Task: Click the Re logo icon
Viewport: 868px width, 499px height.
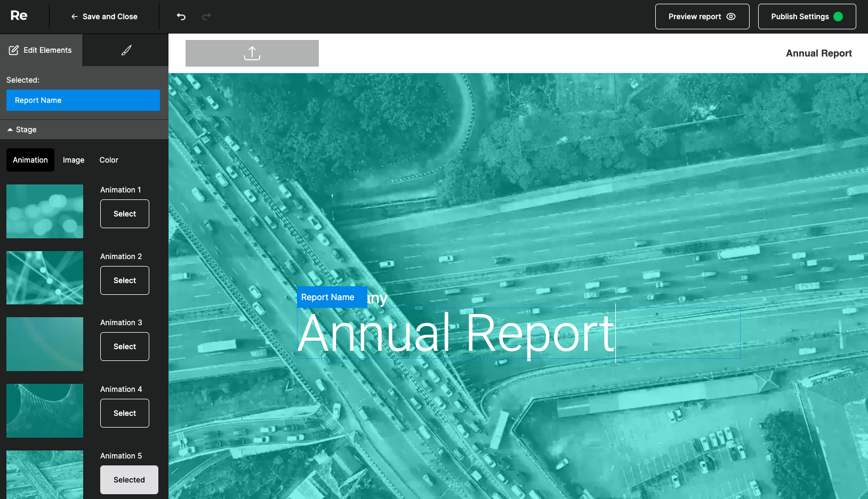Action: [19, 16]
